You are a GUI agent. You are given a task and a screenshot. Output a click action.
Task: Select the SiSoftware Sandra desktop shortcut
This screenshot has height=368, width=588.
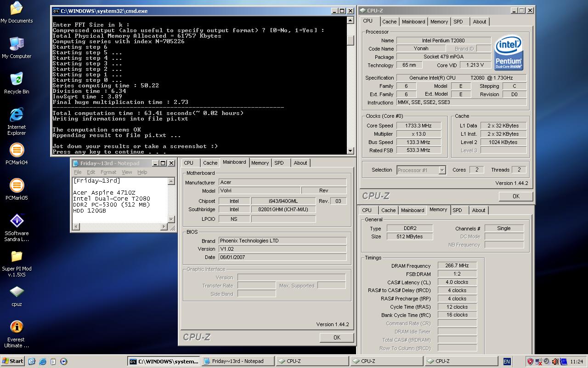point(17,228)
